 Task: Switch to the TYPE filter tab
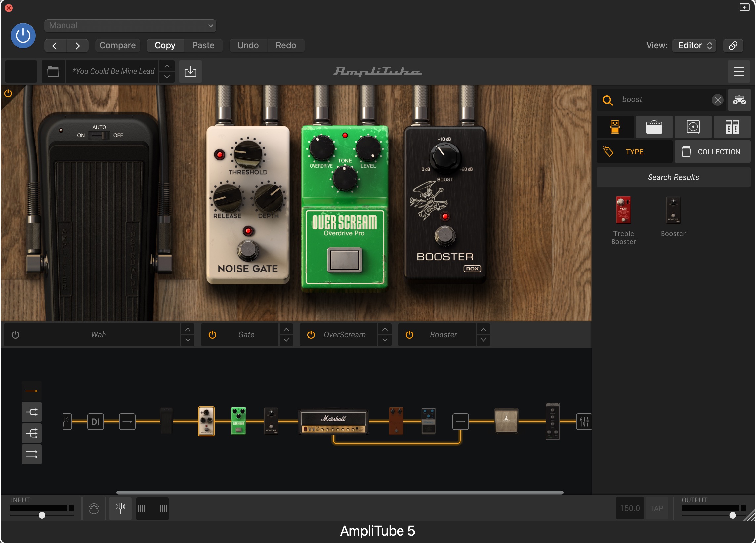(634, 152)
